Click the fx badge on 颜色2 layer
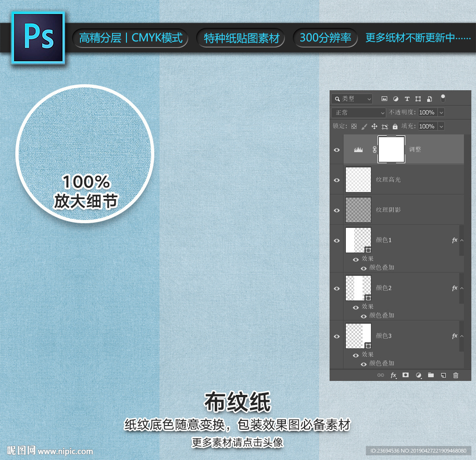 455,288
